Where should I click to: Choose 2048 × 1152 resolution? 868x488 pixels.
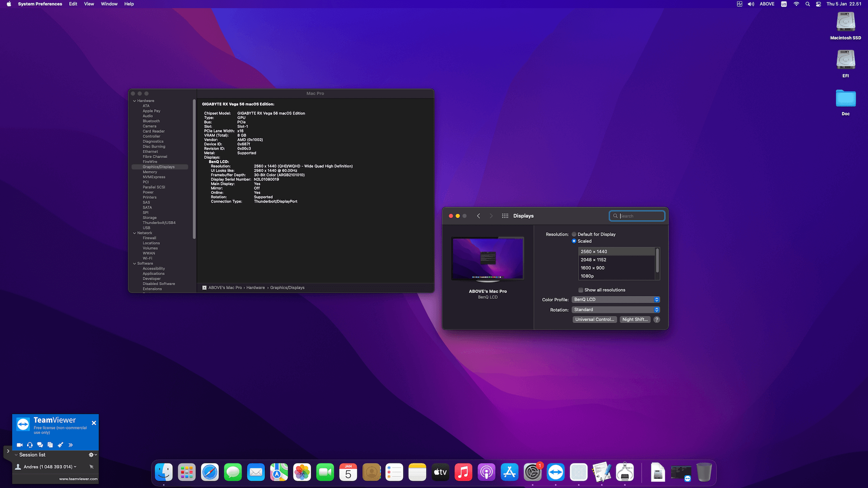pos(617,260)
